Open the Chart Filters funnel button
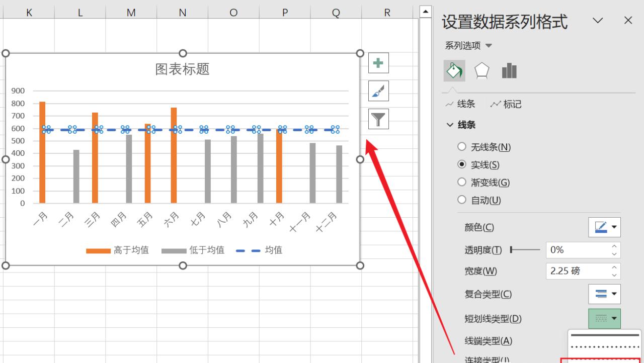 pos(378,119)
